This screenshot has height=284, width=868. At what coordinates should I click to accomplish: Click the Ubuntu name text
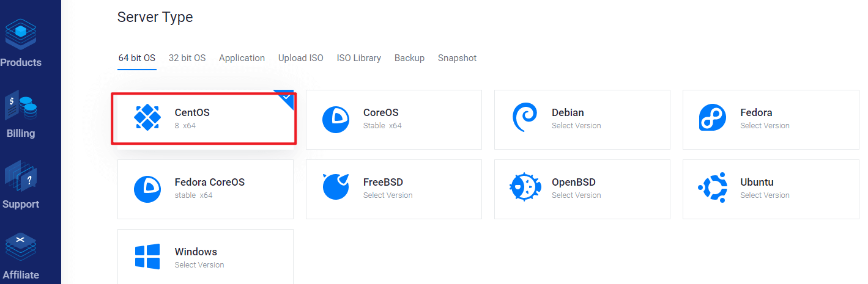(x=757, y=183)
